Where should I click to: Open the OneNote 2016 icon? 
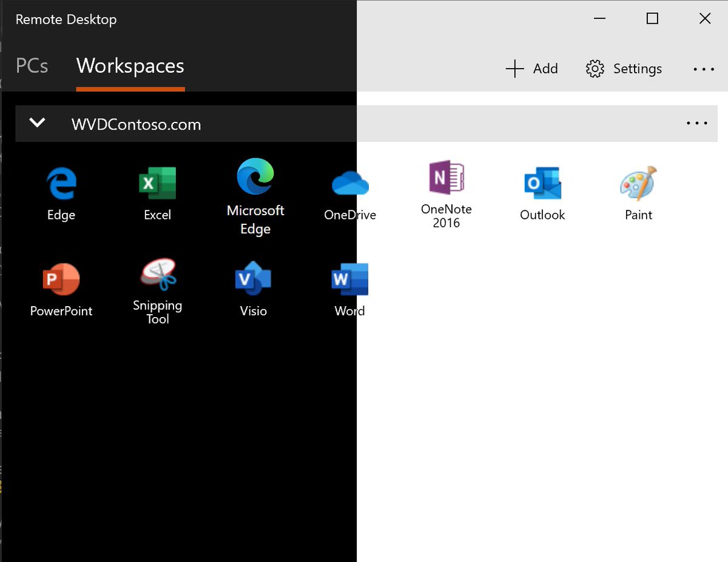[446, 177]
